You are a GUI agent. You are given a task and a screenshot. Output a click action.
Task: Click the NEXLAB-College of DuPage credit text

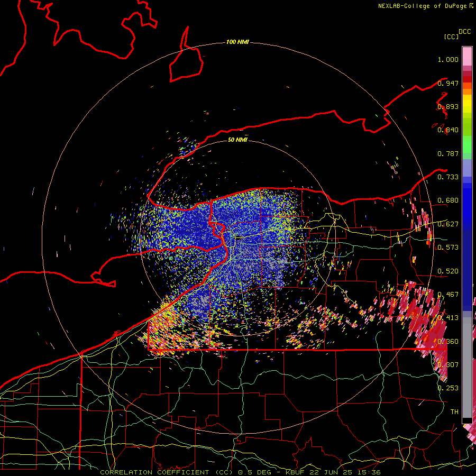(422, 6)
